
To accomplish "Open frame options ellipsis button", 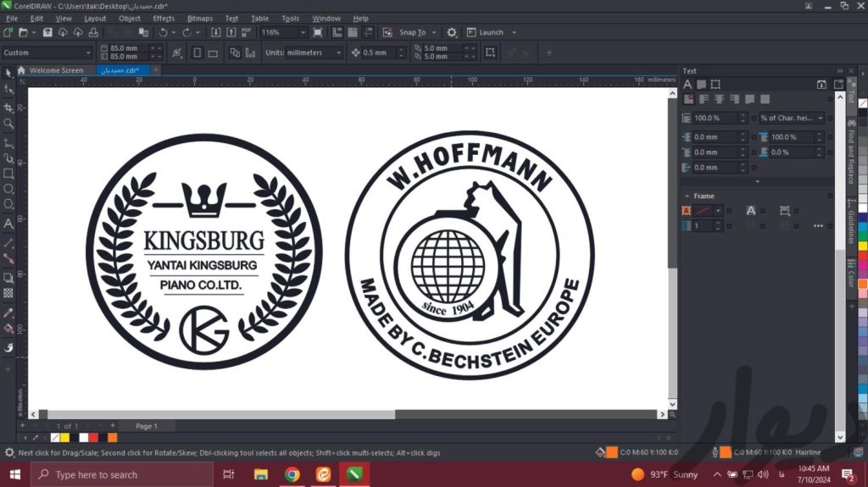I will pos(818,226).
